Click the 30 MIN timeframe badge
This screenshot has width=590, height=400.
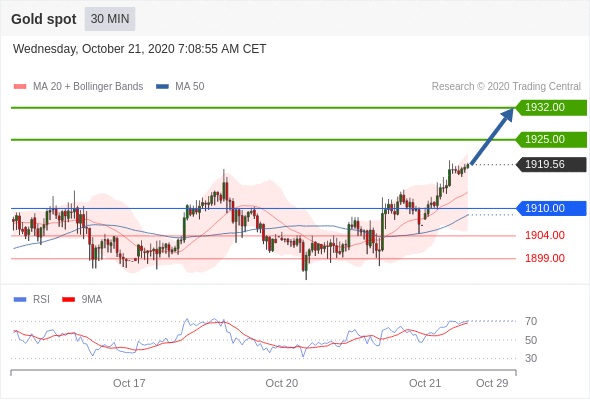tap(110, 19)
